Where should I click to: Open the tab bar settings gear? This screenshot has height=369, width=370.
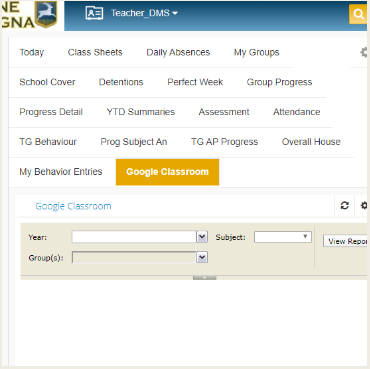pos(364,52)
